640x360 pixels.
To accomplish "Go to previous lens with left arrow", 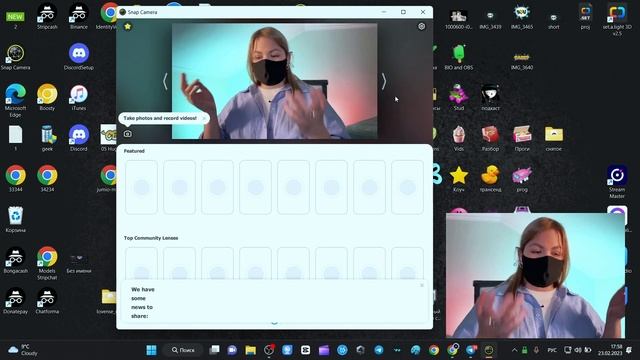I will pyautogui.click(x=165, y=82).
